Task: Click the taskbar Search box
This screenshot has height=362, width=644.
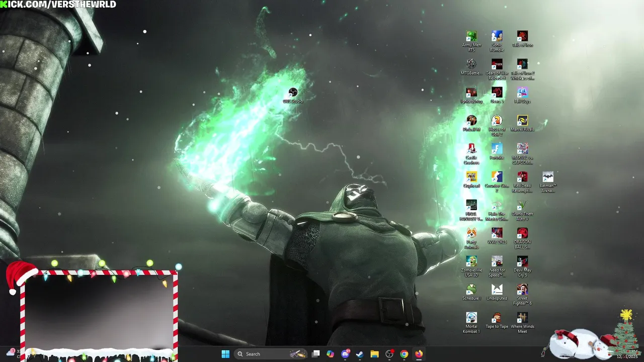Action: 271,354
